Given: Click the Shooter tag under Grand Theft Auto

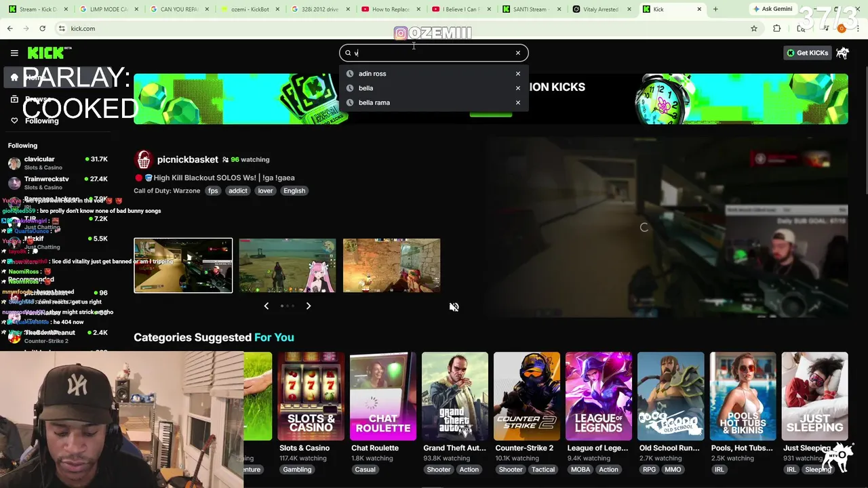Looking at the screenshot, I should [x=439, y=469].
